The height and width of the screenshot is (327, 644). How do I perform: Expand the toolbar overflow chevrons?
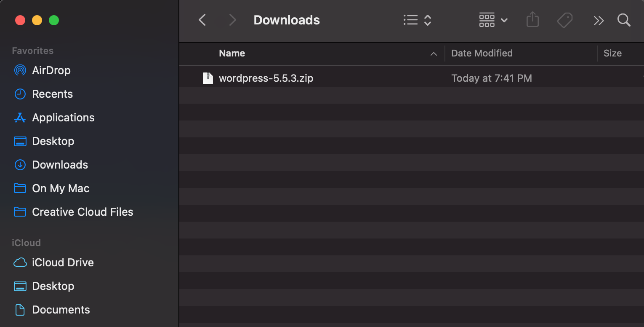pyautogui.click(x=598, y=20)
